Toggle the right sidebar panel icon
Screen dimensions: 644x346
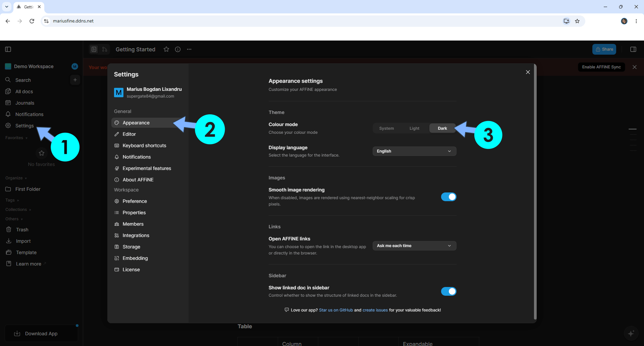pyautogui.click(x=633, y=49)
